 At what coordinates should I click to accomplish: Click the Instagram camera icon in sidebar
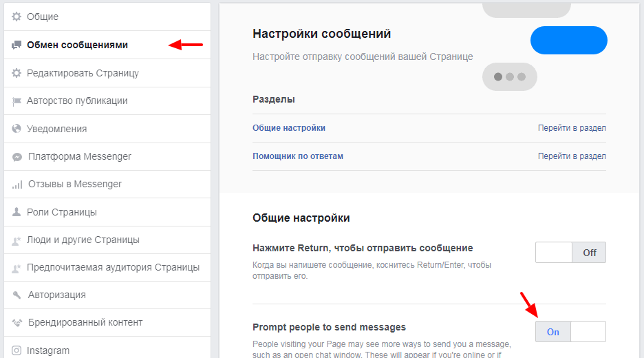click(x=17, y=350)
